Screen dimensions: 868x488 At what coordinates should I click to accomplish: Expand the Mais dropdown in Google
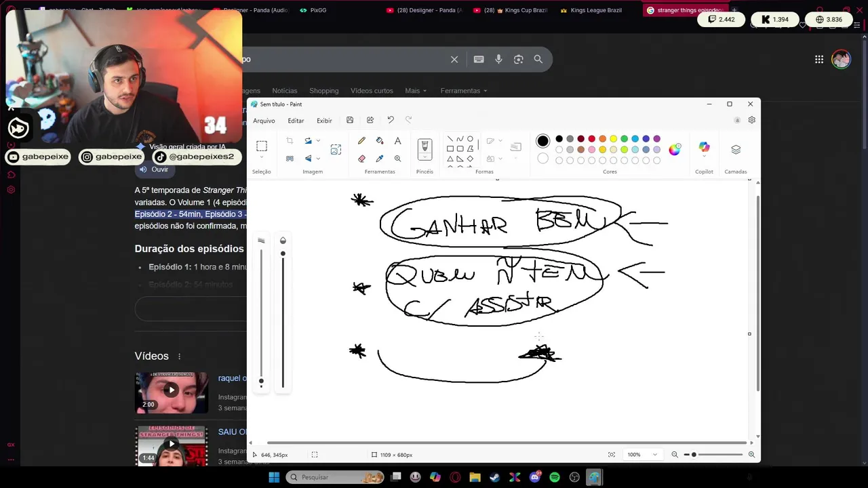[x=416, y=91]
